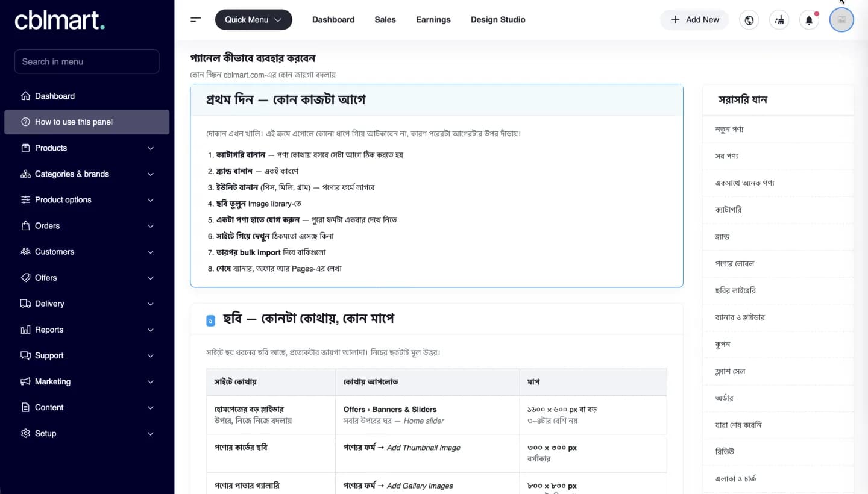Click the সাইটে কোথায় column header
The width and height of the screenshot is (868, 494).
click(x=271, y=382)
